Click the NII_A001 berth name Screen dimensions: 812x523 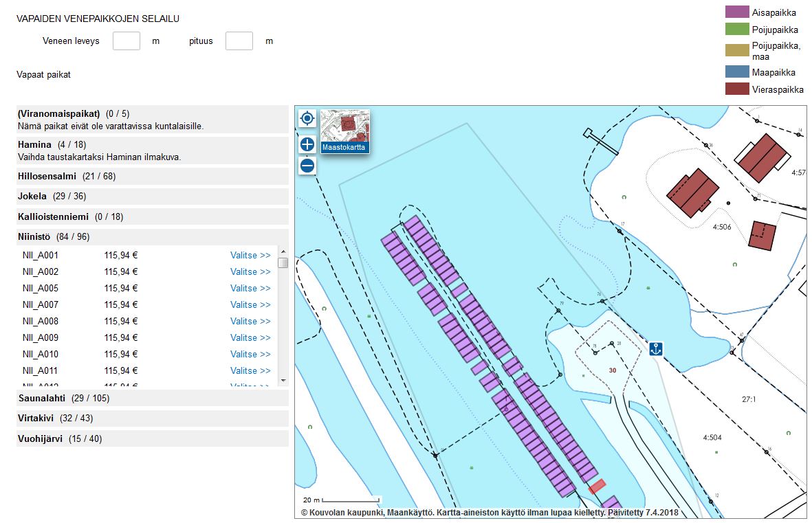(41, 255)
